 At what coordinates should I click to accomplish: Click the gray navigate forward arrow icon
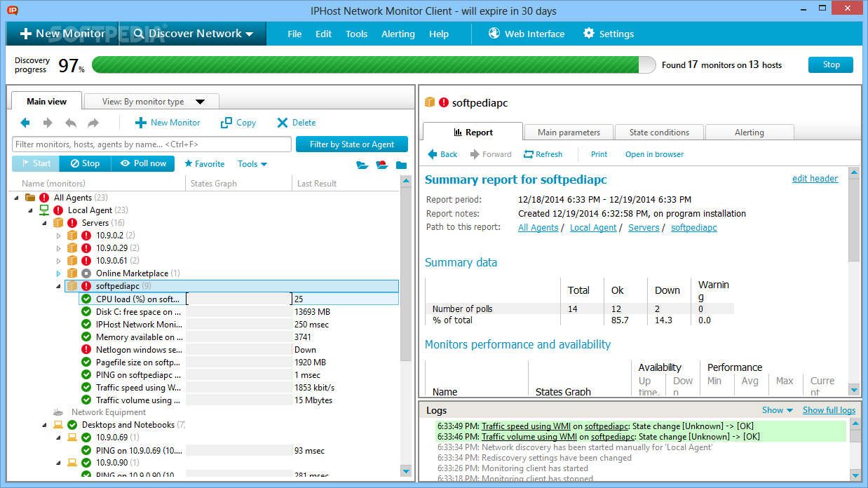coord(48,123)
